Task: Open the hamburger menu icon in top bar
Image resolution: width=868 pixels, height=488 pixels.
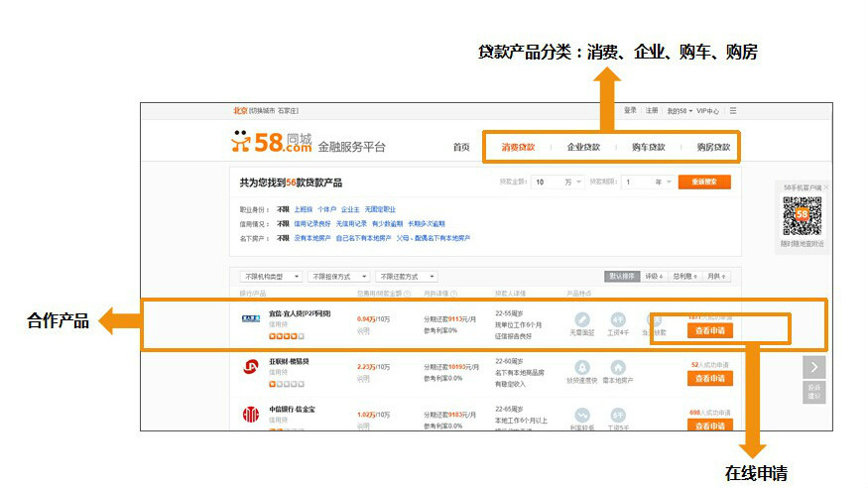Action: coord(733,111)
